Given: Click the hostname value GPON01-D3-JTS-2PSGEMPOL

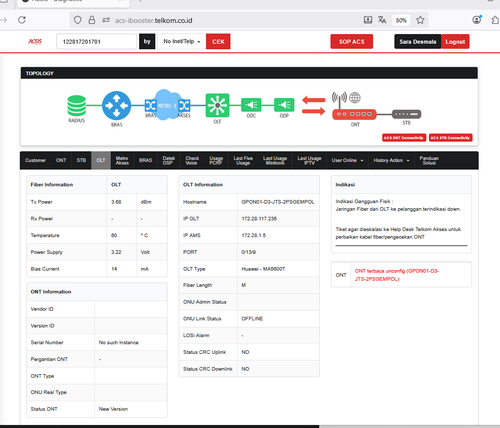Looking at the screenshot, I should pyautogui.click(x=278, y=202).
